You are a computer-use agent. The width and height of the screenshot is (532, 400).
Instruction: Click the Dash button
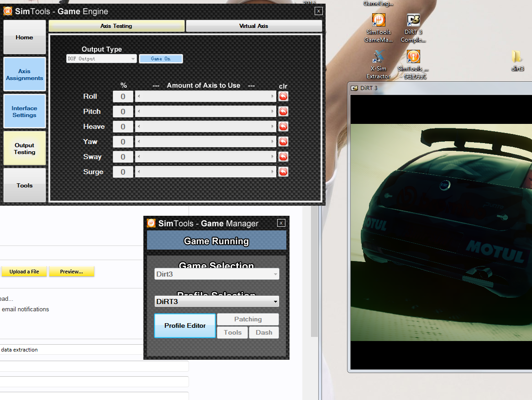click(x=264, y=332)
